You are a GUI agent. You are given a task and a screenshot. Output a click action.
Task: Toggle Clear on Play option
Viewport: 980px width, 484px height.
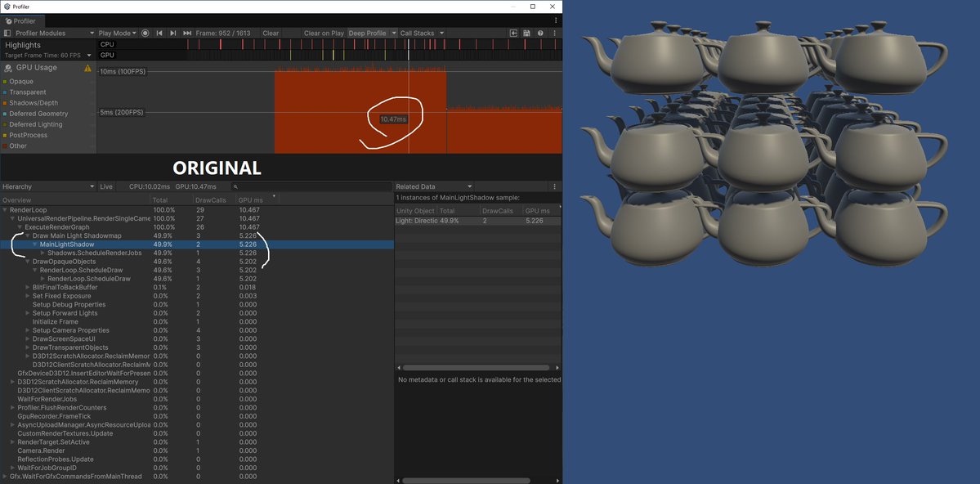pos(324,34)
